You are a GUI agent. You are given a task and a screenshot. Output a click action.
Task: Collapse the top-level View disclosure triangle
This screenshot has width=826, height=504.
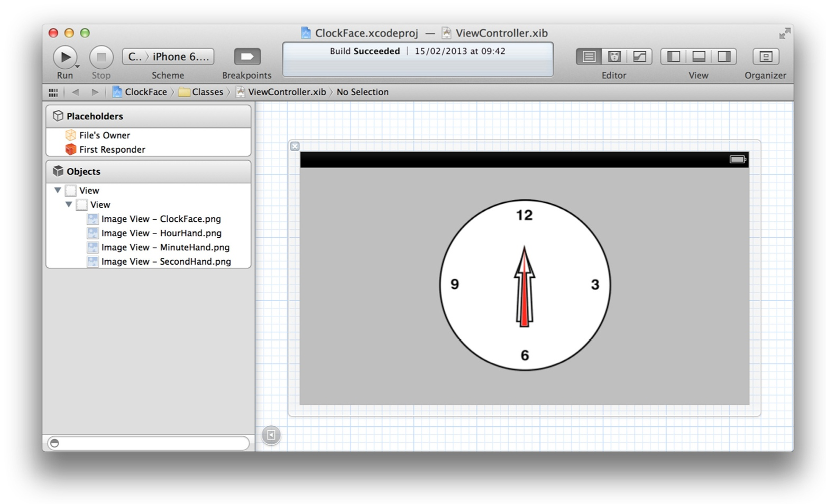[58, 190]
